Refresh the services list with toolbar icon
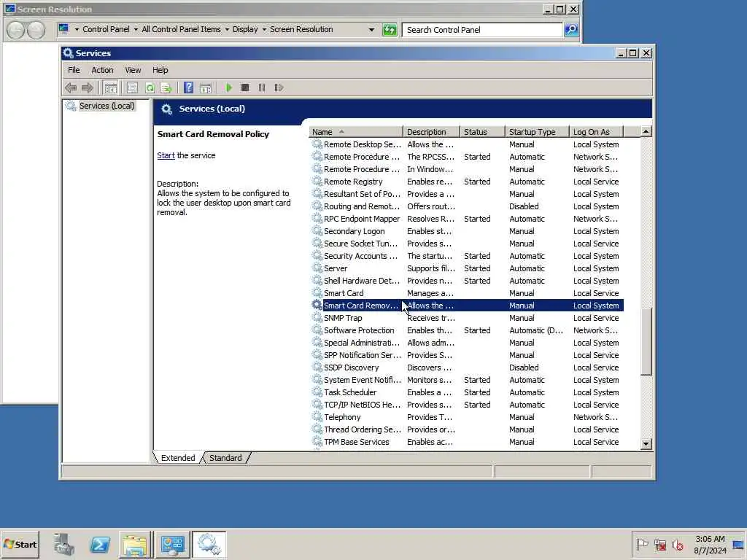 [150, 87]
